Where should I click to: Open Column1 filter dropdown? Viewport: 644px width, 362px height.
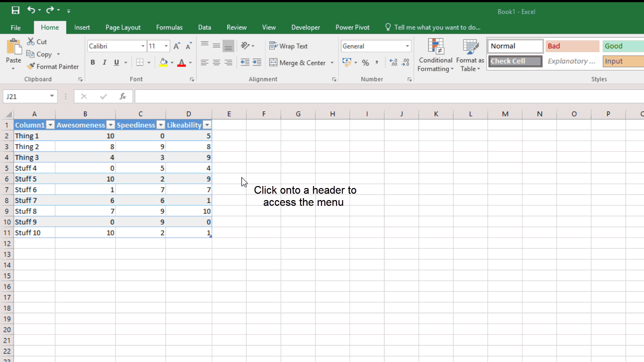click(50, 125)
